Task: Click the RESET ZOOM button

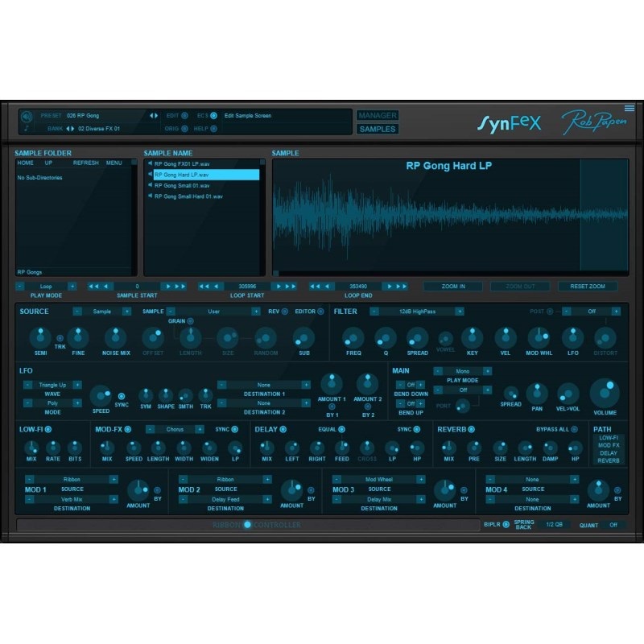Action: (588, 287)
